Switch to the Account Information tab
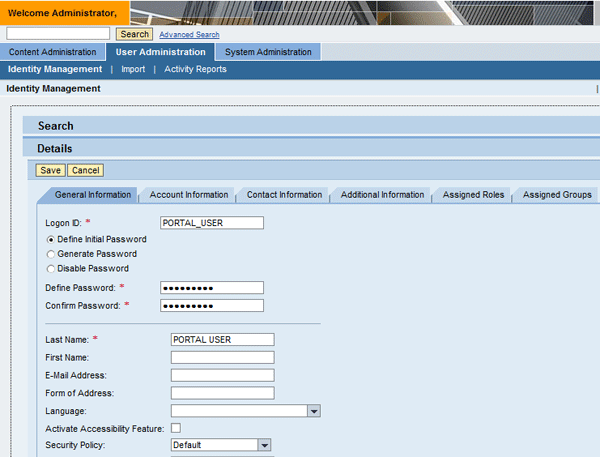The height and width of the screenshot is (457, 600). pos(189,195)
